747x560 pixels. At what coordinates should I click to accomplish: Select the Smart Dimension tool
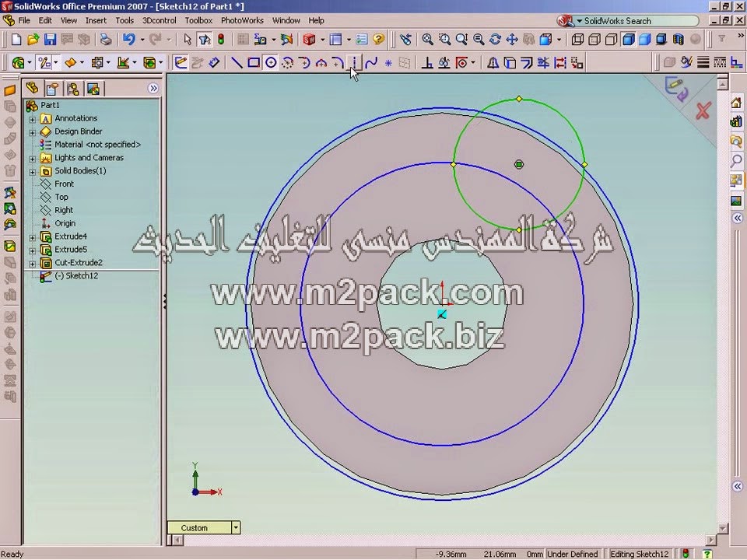pyautogui.click(x=214, y=63)
